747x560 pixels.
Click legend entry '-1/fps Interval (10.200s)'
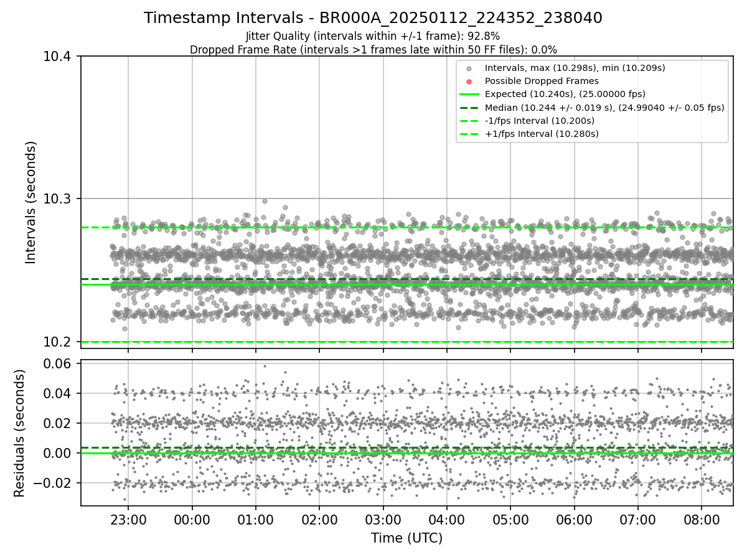click(x=540, y=121)
